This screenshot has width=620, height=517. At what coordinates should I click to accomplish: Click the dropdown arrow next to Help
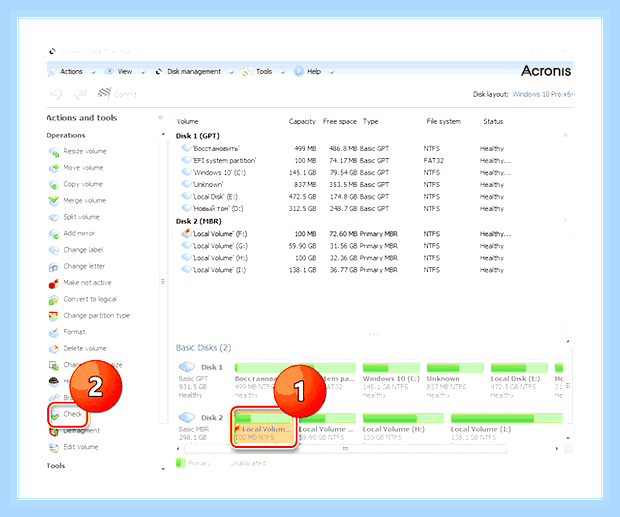pos(331,72)
